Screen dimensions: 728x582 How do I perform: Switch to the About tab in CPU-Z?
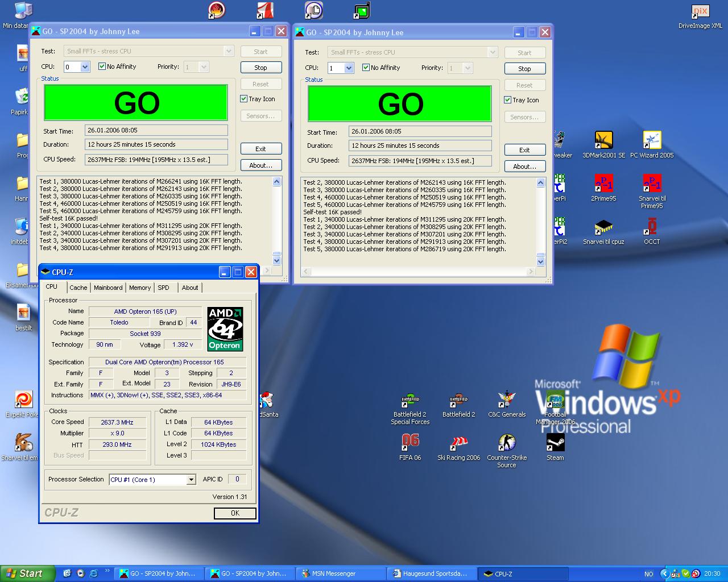pos(190,288)
